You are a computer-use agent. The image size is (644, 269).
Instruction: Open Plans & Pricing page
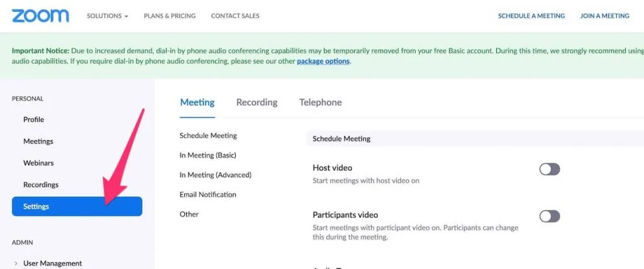170,16
